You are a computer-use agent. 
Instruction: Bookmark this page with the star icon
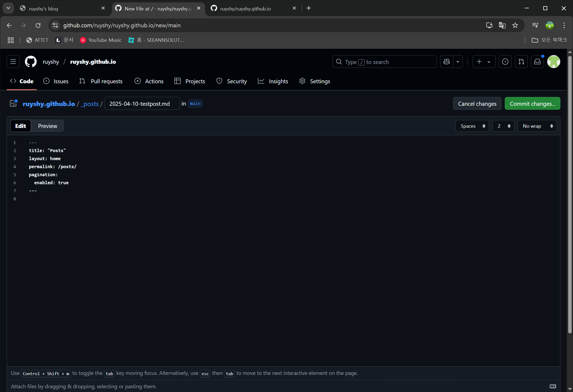click(515, 25)
